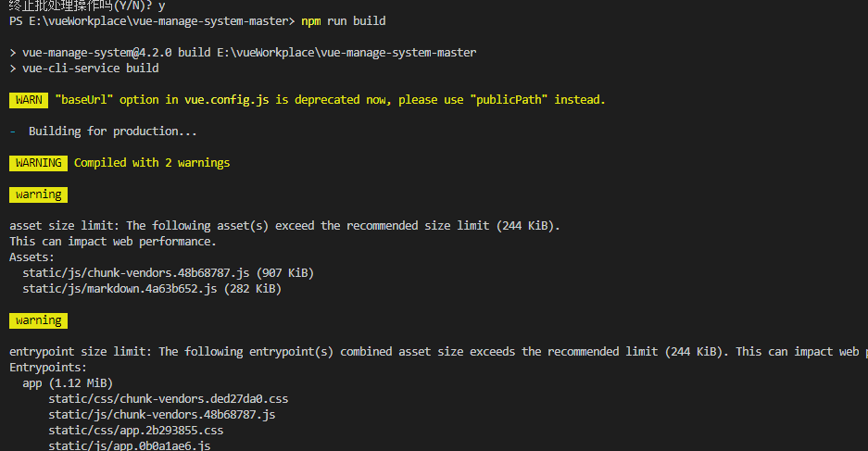Viewport: 868px width, 451px height.
Task: Click the second lowercase warning badge
Action: click(x=38, y=321)
